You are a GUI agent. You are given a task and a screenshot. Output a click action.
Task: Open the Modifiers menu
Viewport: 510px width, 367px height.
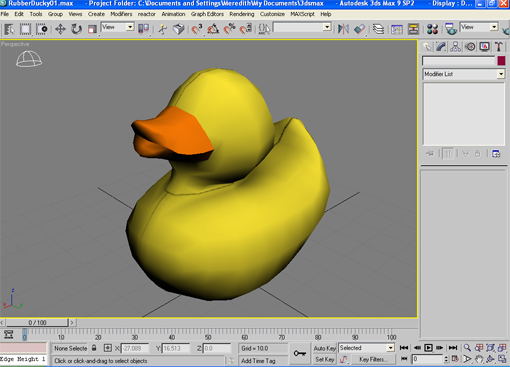pyautogui.click(x=121, y=14)
